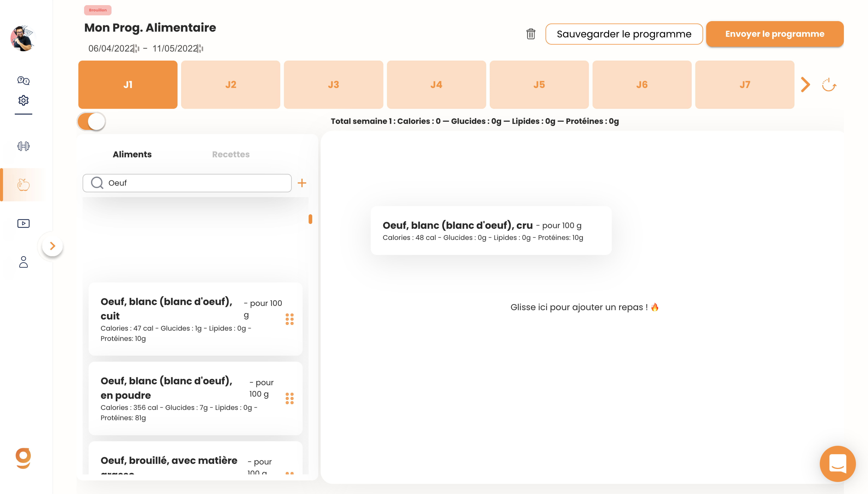Show next days with the right chevron
This screenshot has width=868, height=494.
(806, 85)
